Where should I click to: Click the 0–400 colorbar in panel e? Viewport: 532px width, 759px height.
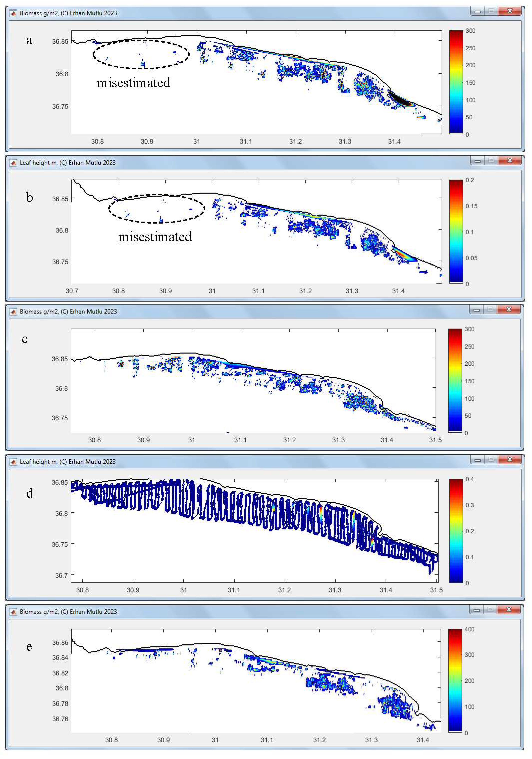(455, 681)
